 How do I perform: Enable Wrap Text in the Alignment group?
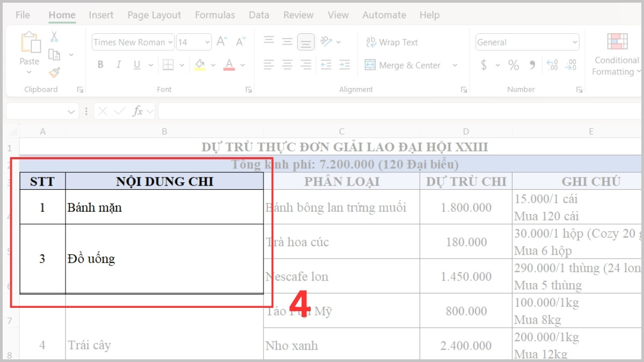pyautogui.click(x=391, y=42)
